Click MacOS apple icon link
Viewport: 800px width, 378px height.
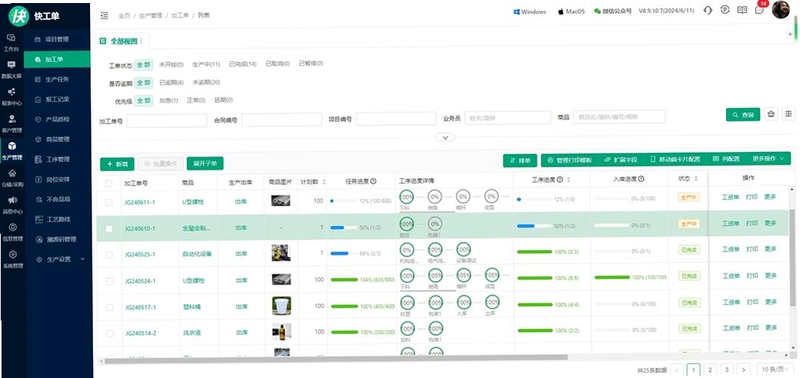pos(571,12)
